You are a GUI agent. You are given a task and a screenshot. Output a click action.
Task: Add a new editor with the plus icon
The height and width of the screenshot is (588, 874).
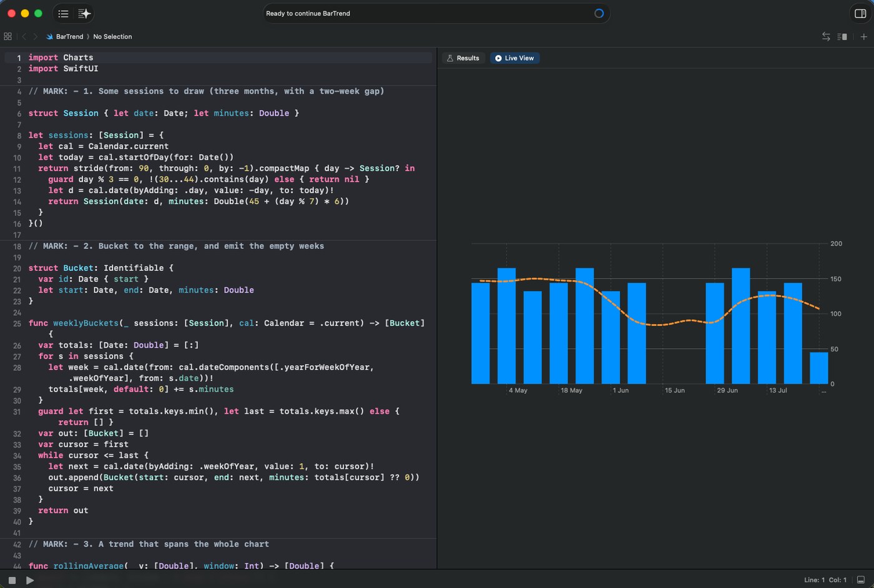click(863, 36)
